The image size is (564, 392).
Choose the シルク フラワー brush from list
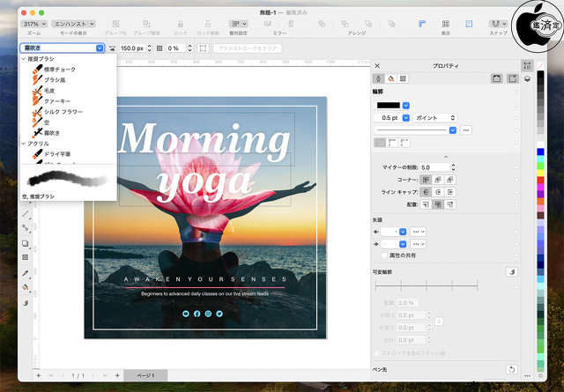click(x=64, y=112)
